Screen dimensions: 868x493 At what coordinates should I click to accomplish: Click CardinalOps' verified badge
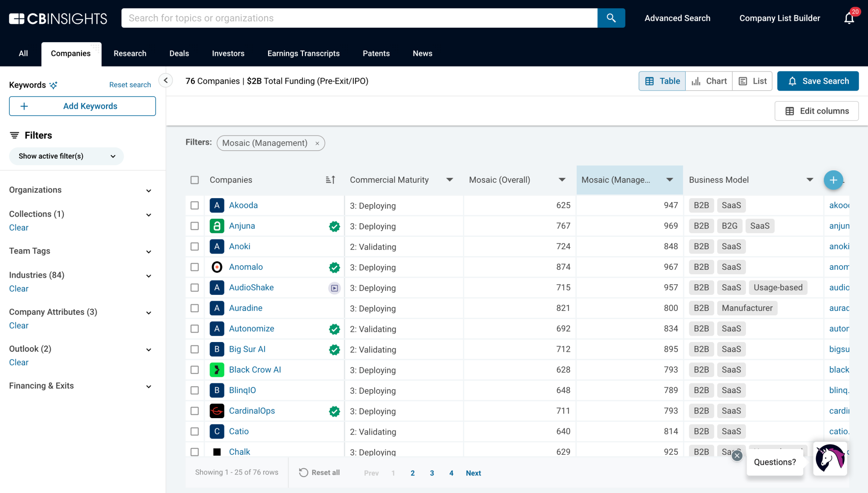(335, 411)
